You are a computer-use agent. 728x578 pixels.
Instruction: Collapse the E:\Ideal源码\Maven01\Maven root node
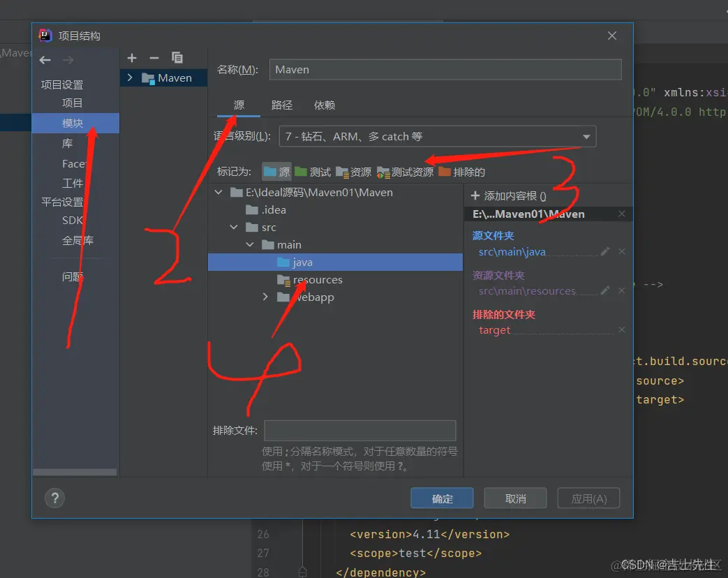(218, 192)
